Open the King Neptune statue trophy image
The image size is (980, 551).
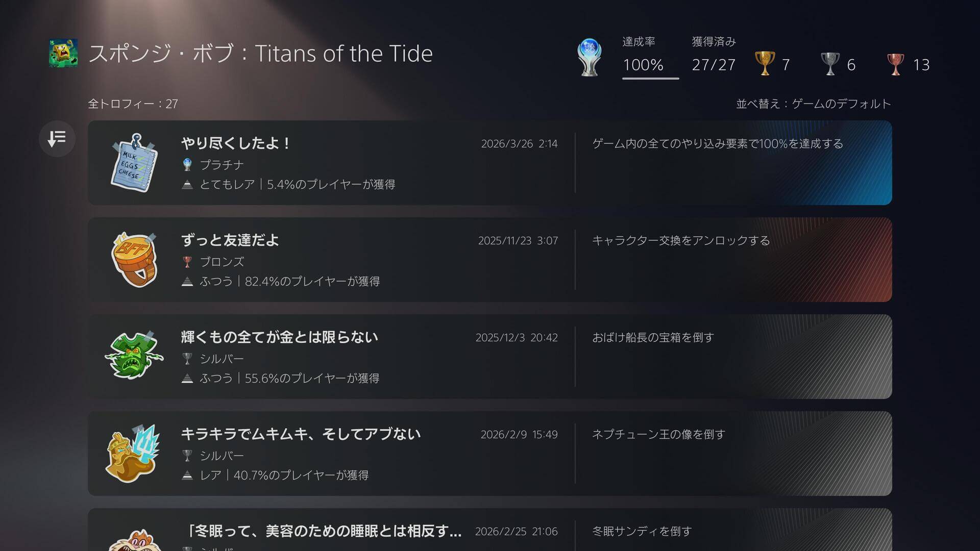pyautogui.click(x=134, y=454)
